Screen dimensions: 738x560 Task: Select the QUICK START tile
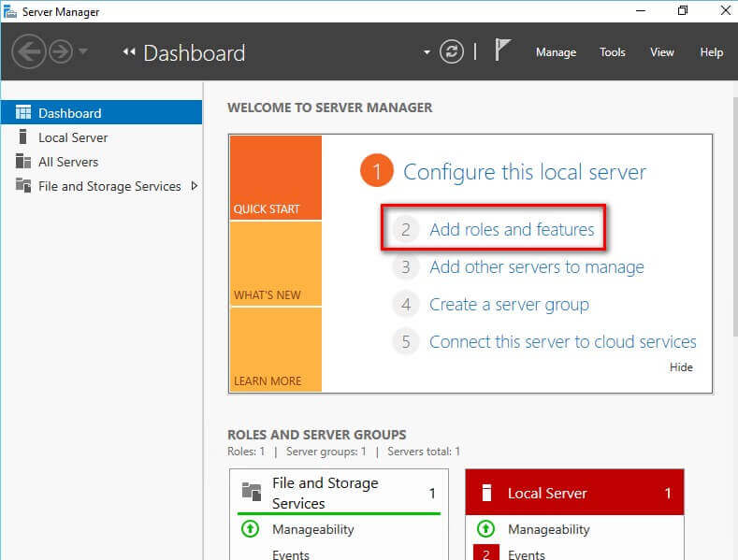click(x=276, y=178)
